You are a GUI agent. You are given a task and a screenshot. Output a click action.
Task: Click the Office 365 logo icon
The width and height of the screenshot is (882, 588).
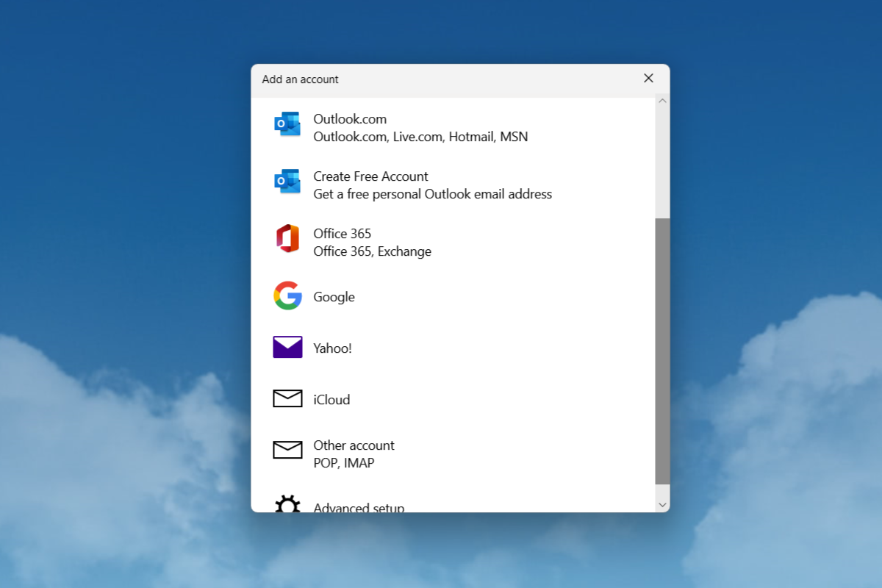point(287,239)
